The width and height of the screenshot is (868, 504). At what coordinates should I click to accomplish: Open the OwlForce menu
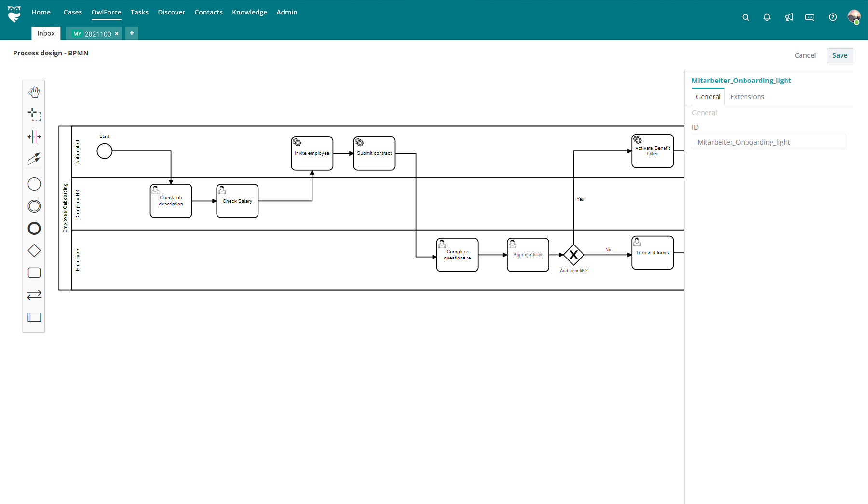coord(106,12)
